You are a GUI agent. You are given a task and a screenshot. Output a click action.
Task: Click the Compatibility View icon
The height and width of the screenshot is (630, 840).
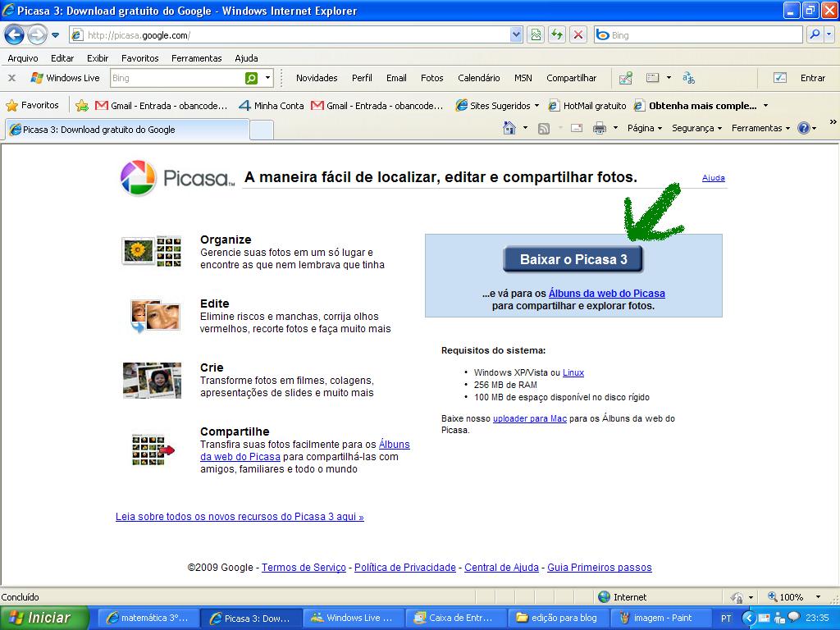[x=536, y=35]
